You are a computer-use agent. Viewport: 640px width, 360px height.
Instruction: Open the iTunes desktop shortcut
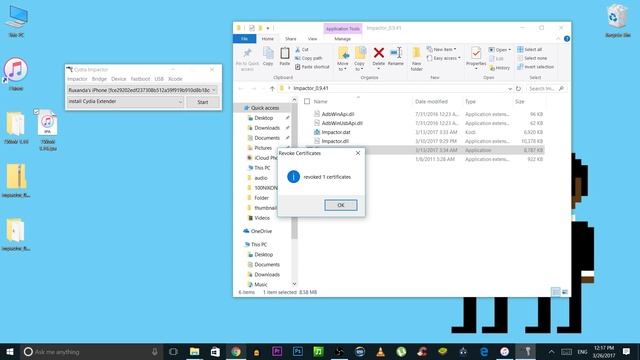pos(16,74)
